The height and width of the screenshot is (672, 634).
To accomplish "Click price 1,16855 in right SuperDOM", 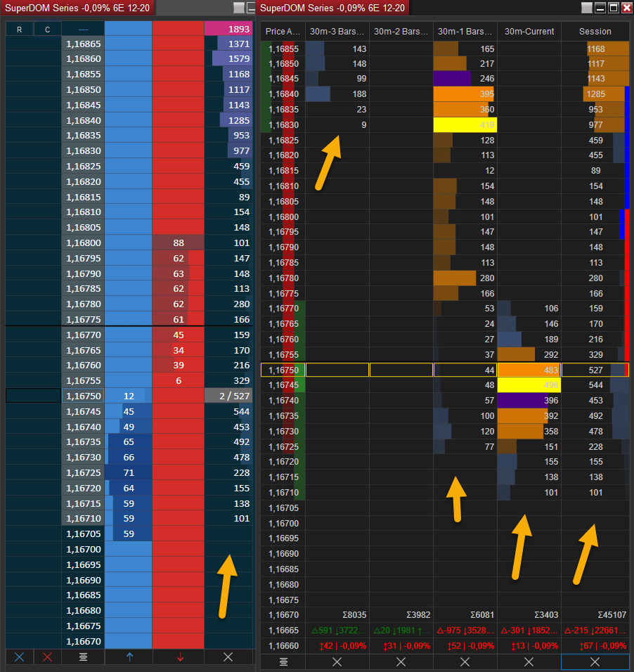I will point(283,49).
